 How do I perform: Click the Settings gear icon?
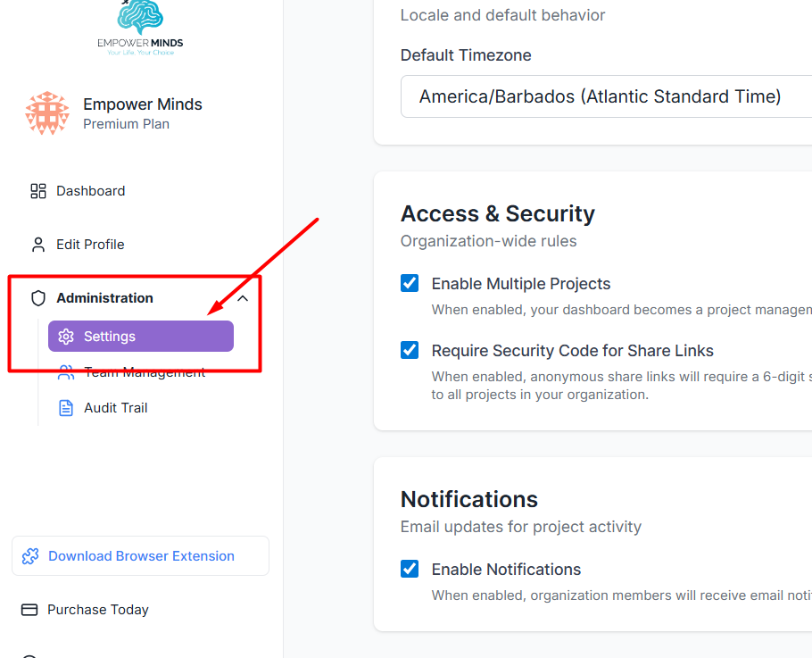coord(66,337)
